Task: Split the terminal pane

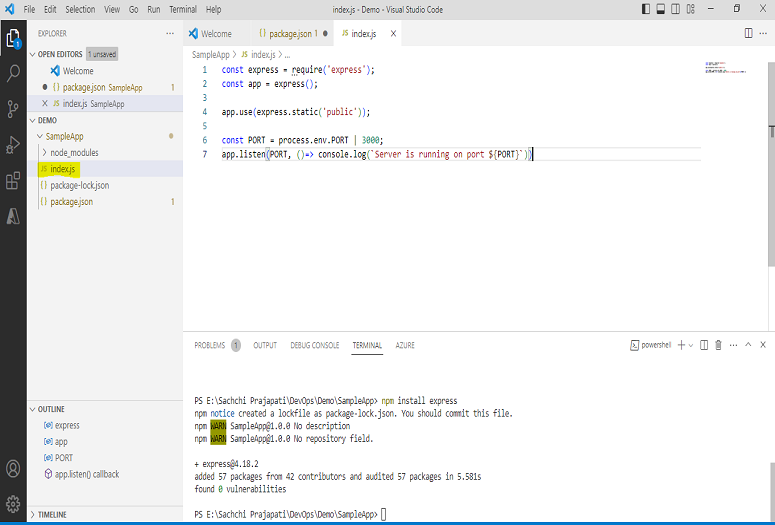Action: click(x=704, y=345)
